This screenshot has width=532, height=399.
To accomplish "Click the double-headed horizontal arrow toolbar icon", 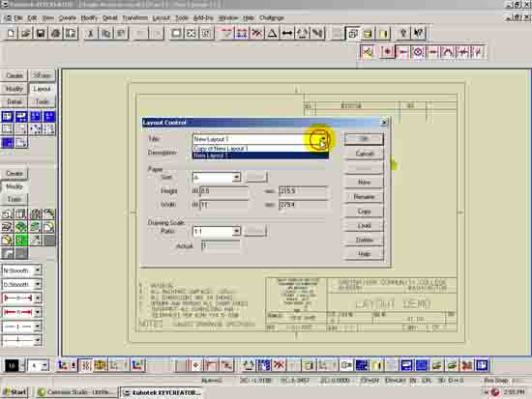I will click(x=287, y=33).
